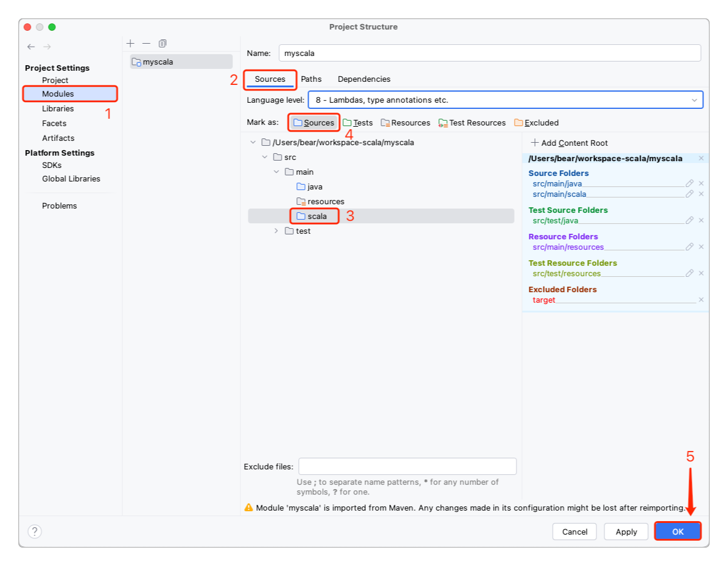Click the Apply button

point(626,532)
